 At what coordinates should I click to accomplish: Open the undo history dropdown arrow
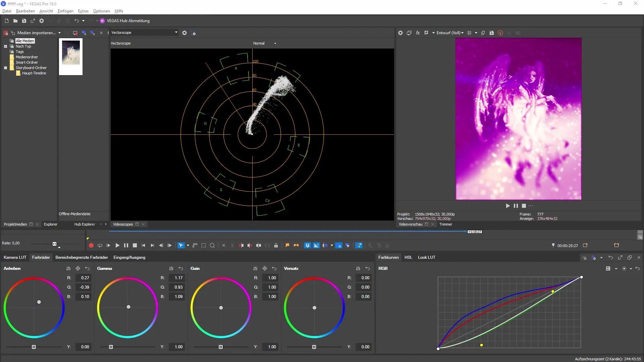(x=83, y=21)
